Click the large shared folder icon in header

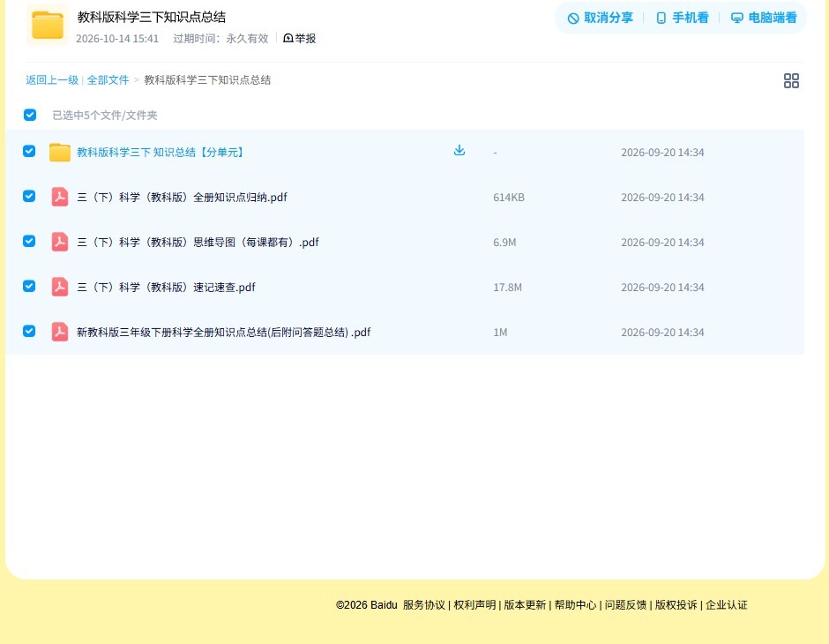48,25
